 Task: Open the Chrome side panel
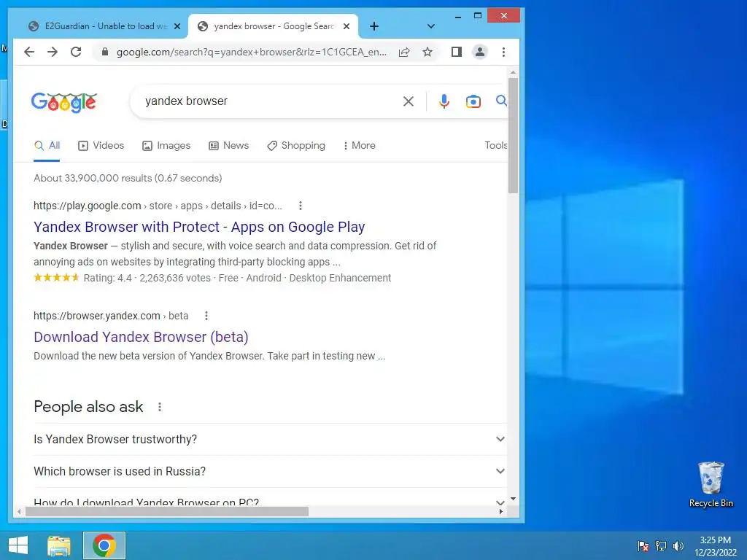(457, 52)
